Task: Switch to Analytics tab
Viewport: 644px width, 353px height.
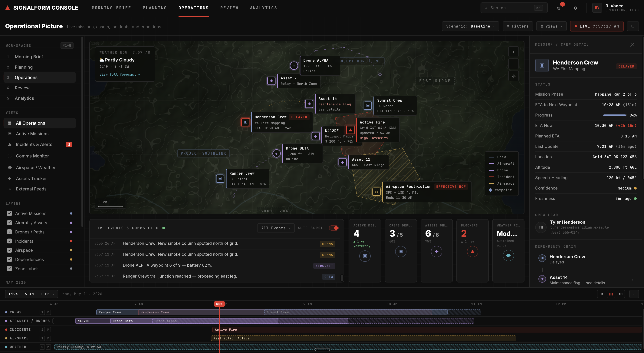Action: click(264, 8)
